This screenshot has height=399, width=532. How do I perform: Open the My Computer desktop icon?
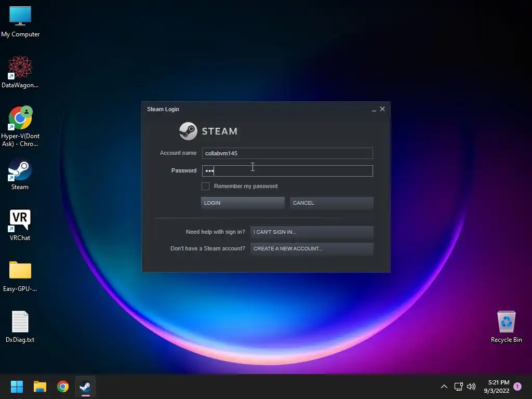[x=20, y=22]
